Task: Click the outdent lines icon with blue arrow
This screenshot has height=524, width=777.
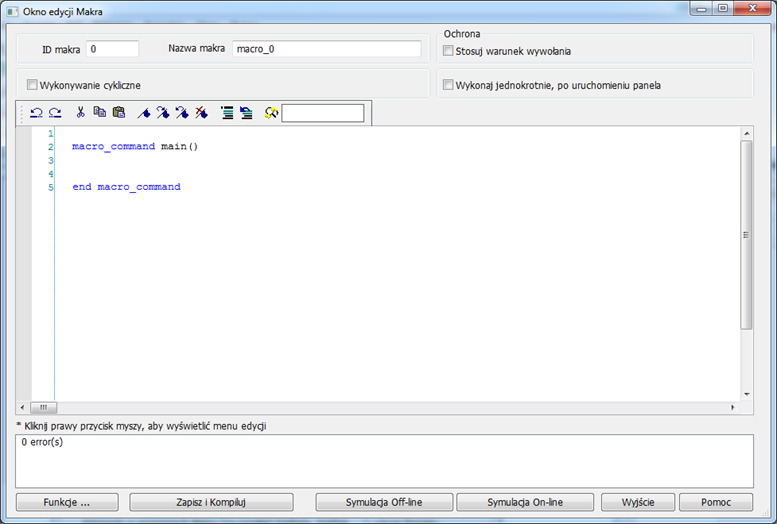Action: [246, 113]
